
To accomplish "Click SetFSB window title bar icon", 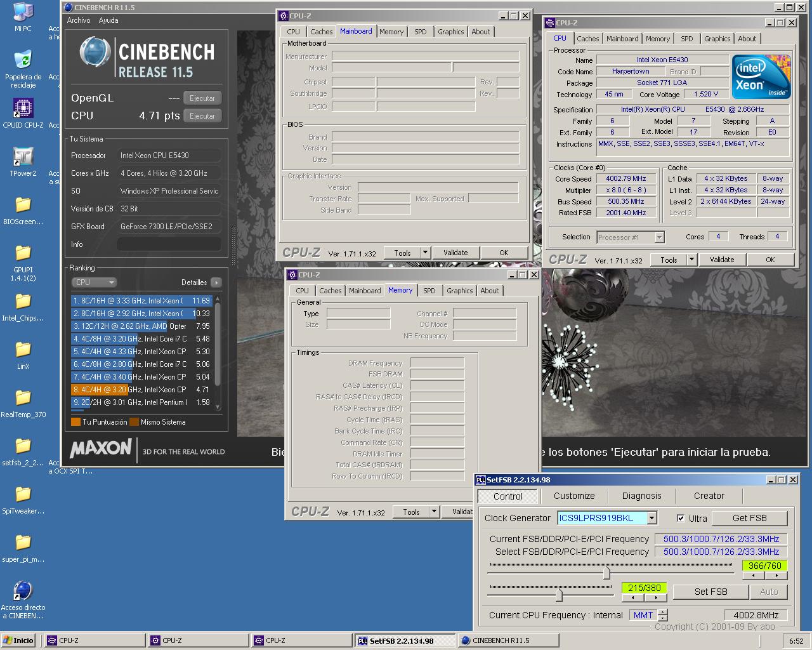I will [x=481, y=480].
